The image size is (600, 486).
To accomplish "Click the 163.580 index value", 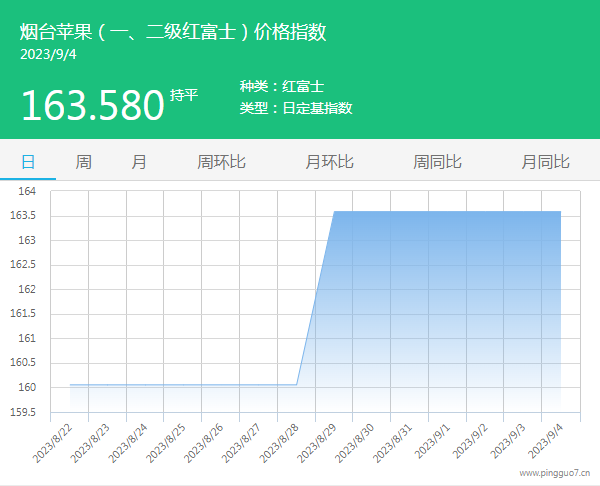I will tap(92, 105).
